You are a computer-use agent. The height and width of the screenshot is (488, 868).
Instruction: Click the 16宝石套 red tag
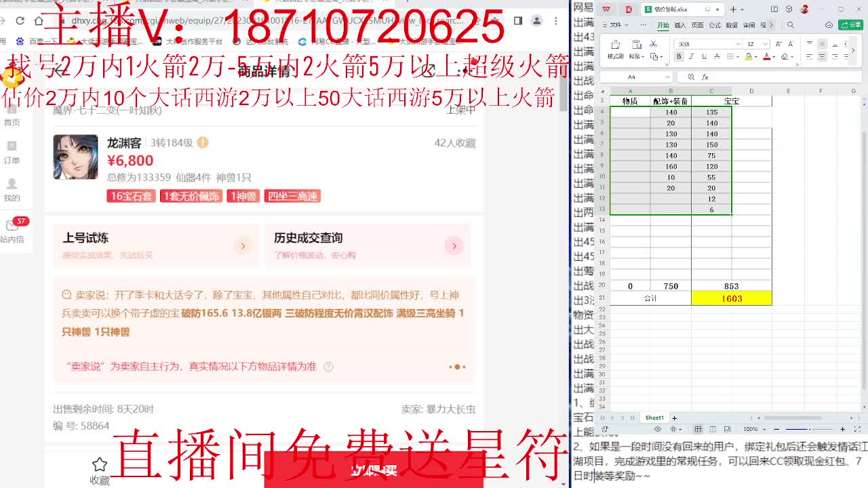click(132, 196)
